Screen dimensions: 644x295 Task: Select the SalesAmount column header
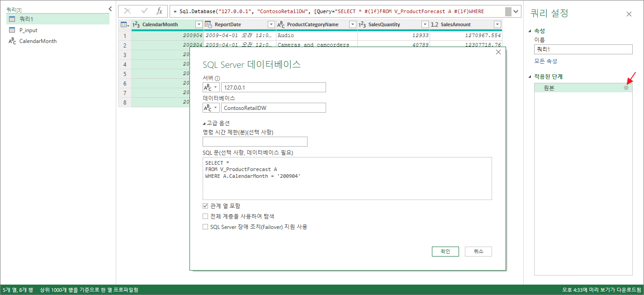point(466,24)
